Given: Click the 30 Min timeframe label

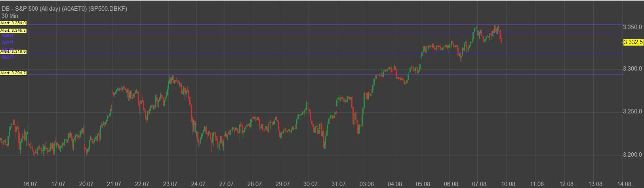Looking at the screenshot, I should tap(10, 15).
